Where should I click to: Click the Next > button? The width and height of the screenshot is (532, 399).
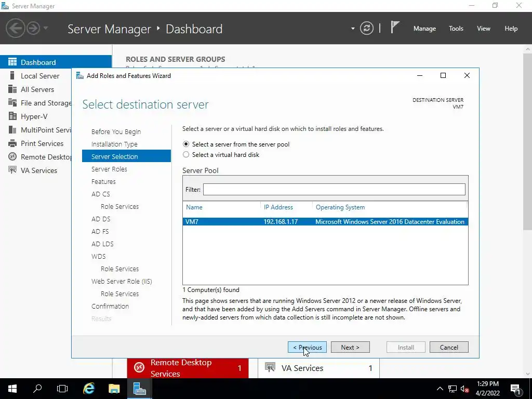[350, 347]
